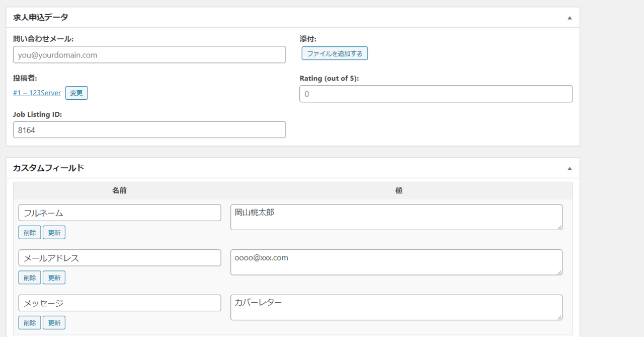Click the カバーレター value textarea

click(x=396, y=307)
